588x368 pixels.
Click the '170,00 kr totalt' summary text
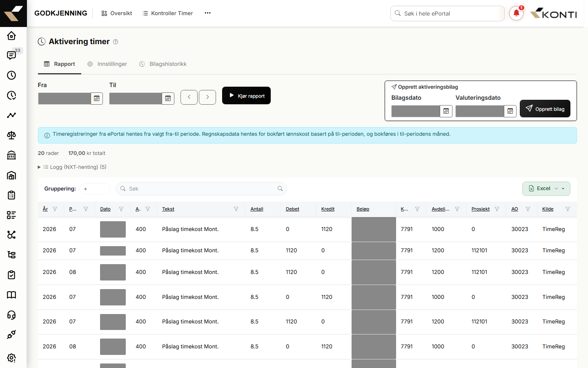[x=87, y=153]
